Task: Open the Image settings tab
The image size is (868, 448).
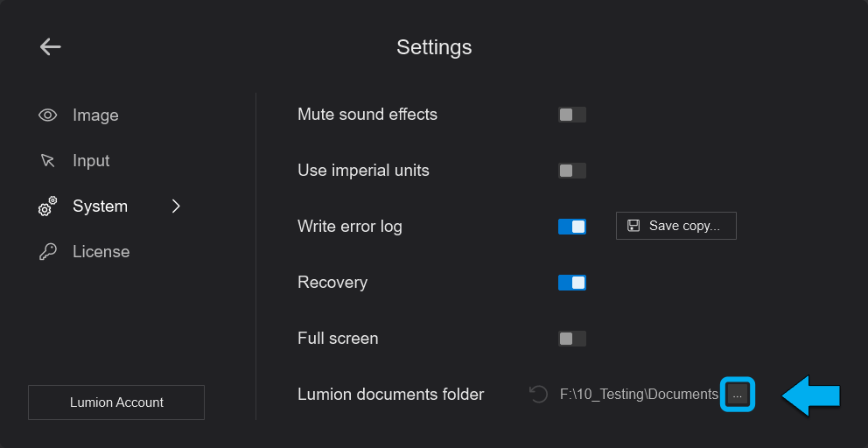Action: [x=95, y=115]
